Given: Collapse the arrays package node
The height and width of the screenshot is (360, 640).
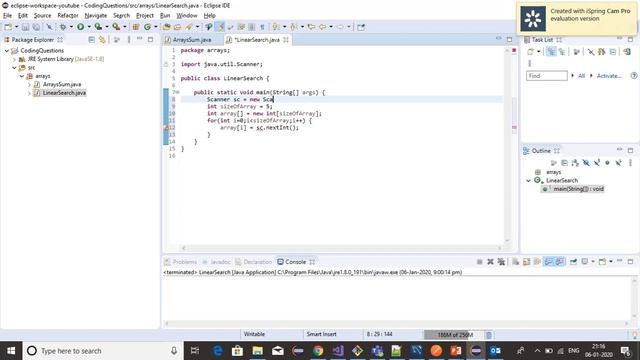Looking at the screenshot, I should [x=22, y=76].
